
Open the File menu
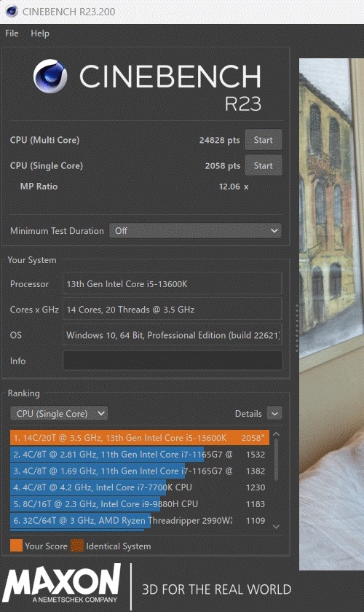12,34
